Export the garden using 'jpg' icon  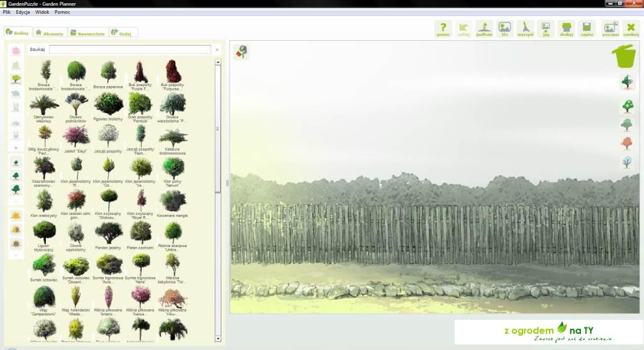click(x=545, y=29)
